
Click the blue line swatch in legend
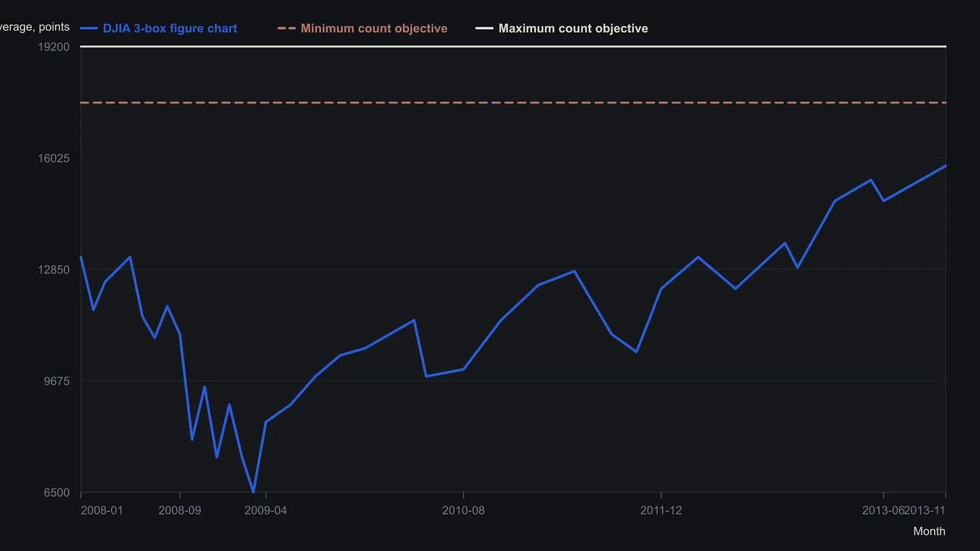(89, 28)
